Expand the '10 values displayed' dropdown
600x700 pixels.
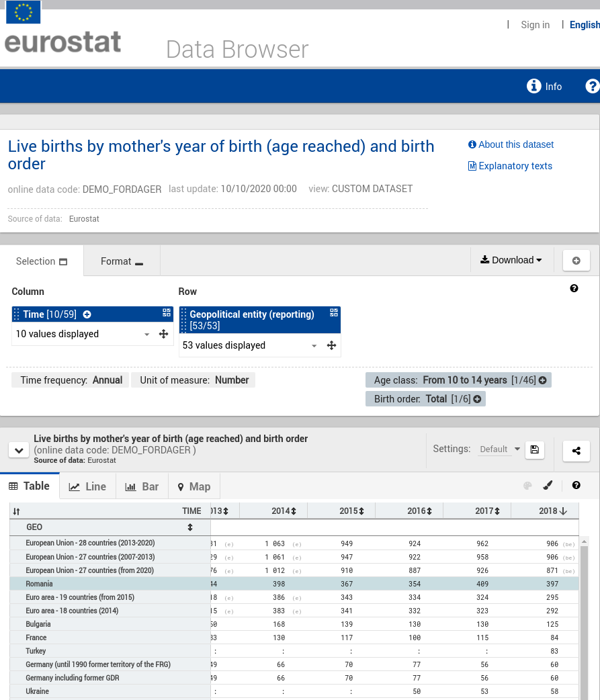click(x=147, y=335)
